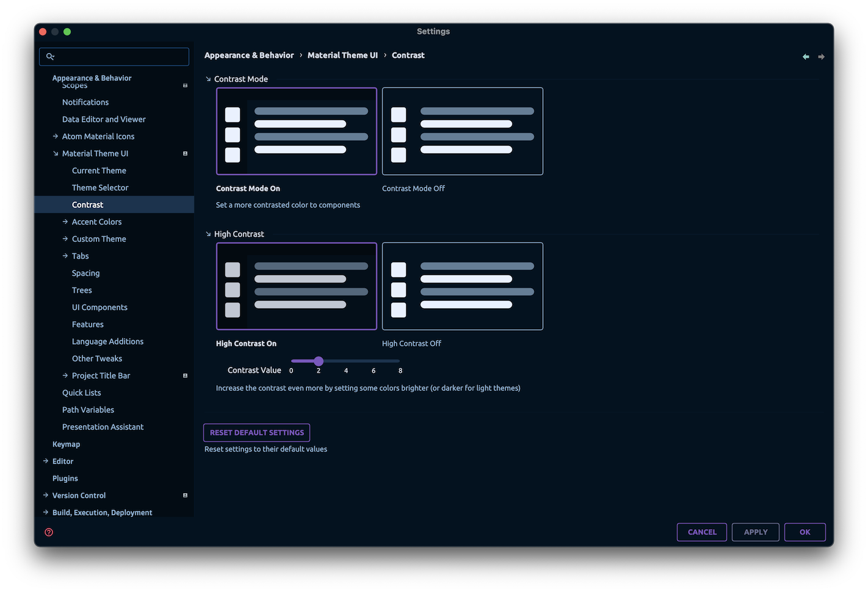Collapse the Material Theme UI tree node
Viewport: 868px width, 592px height.
pyautogui.click(x=55, y=153)
